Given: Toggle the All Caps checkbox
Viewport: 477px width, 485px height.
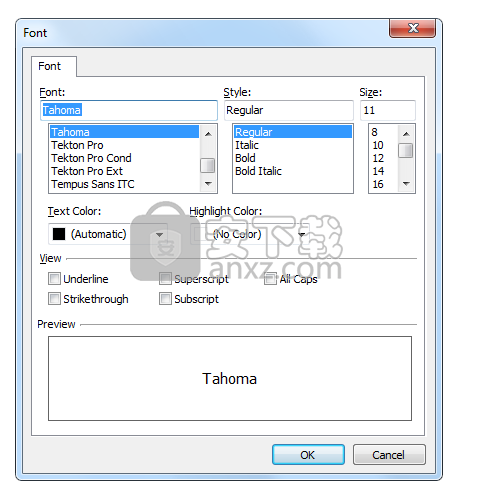Looking at the screenshot, I should click(270, 279).
